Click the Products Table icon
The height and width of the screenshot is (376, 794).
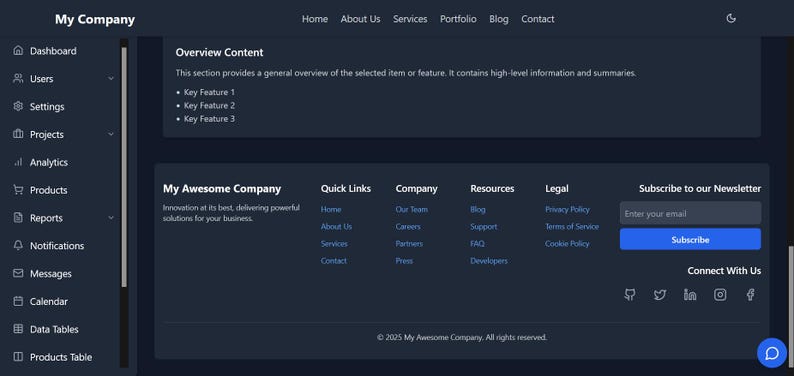18,357
